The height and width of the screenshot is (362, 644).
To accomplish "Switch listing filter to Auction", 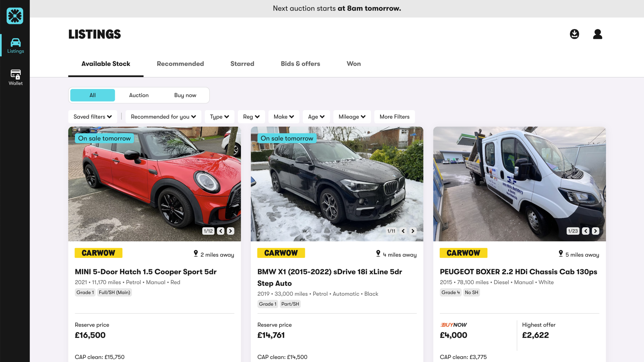I will (x=139, y=95).
